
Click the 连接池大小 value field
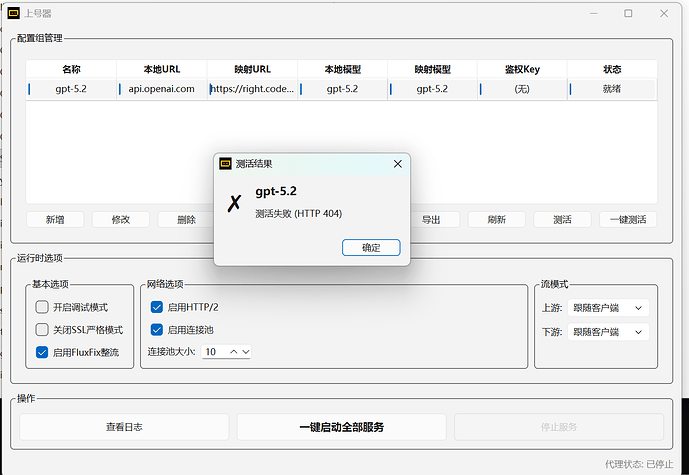(x=214, y=352)
